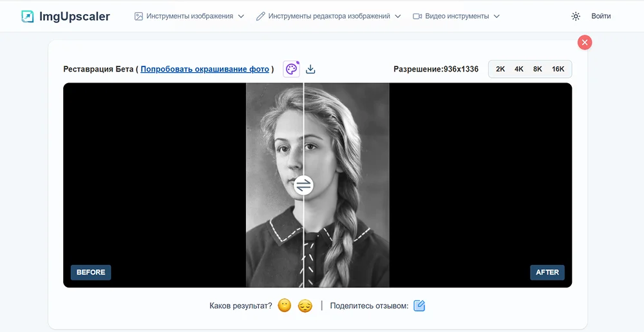Close the result panel with red X
Image resolution: width=644 pixels, height=332 pixels.
(x=585, y=43)
